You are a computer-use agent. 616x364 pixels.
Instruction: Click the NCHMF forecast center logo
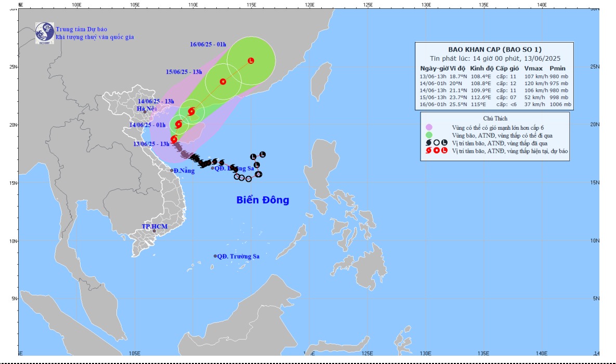click(x=44, y=33)
